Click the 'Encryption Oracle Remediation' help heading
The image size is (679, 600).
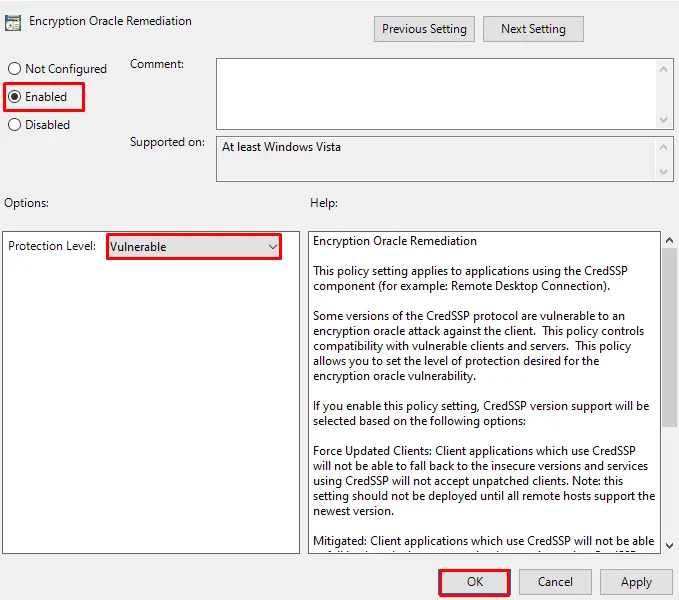click(x=394, y=241)
